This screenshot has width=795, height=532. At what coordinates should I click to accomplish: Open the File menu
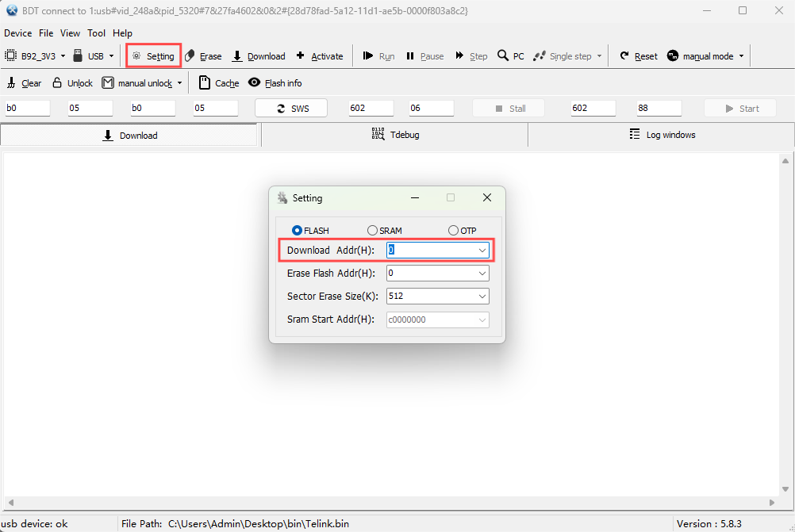[x=46, y=33]
